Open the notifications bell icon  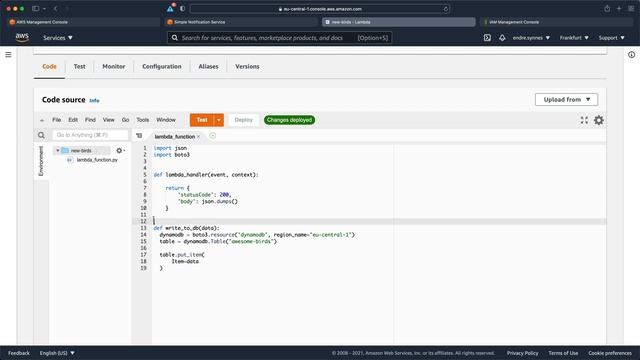(x=502, y=38)
